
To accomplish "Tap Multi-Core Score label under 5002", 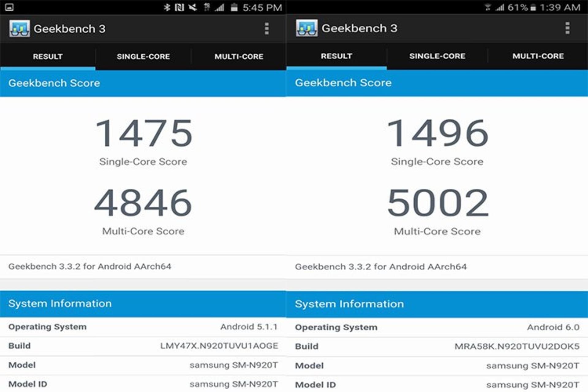I will point(437,232).
